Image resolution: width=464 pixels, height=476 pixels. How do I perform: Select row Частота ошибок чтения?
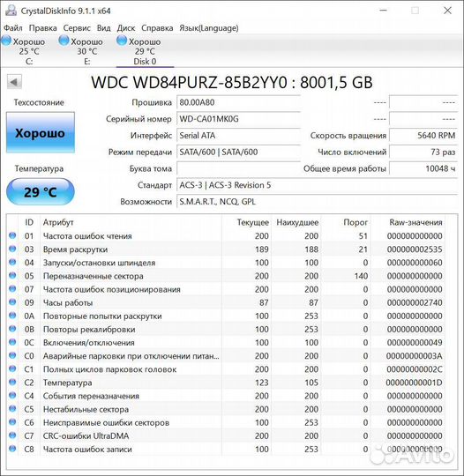point(226,235)
